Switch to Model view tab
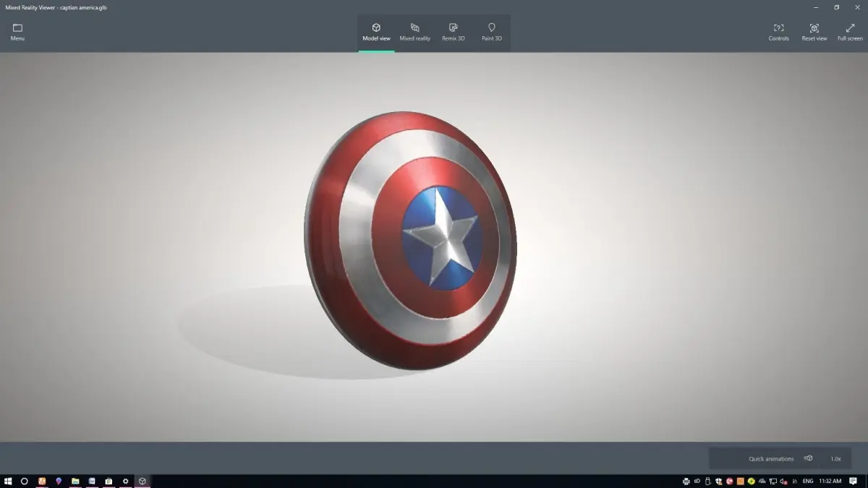The height and width of the screenshot is (488, 868). [376, 33]
